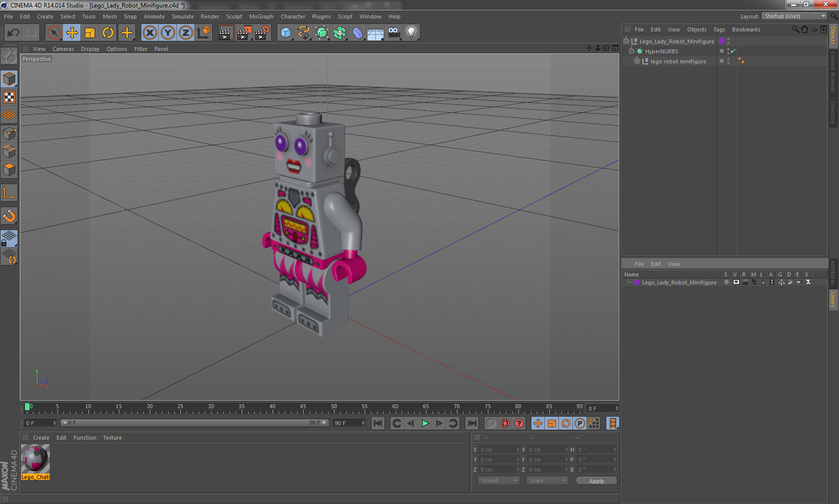Enable Polygons mode
The height and width of the screenshot is (504, 839).
point(9,170)
